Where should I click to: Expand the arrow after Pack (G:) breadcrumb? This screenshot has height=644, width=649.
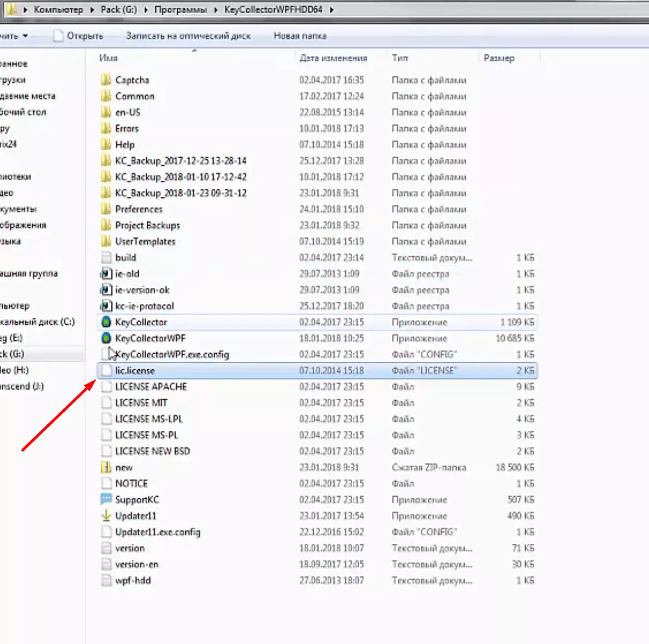tap(146, 10)
